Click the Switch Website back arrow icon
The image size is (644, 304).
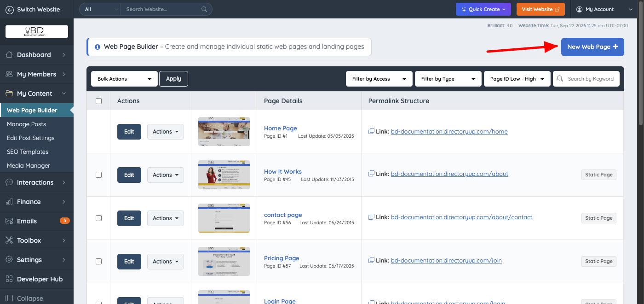click(x=9, y=9)
